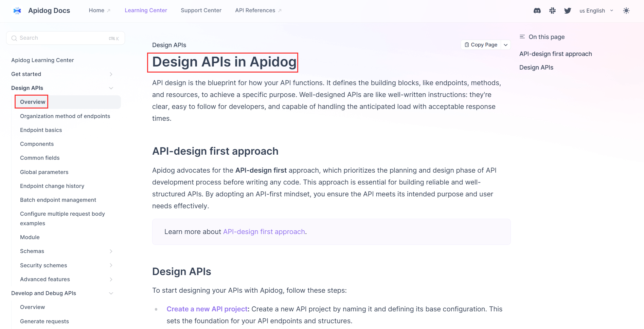Open Organization method of endpoints
The image size is (644, 329).
click(65, 116)
